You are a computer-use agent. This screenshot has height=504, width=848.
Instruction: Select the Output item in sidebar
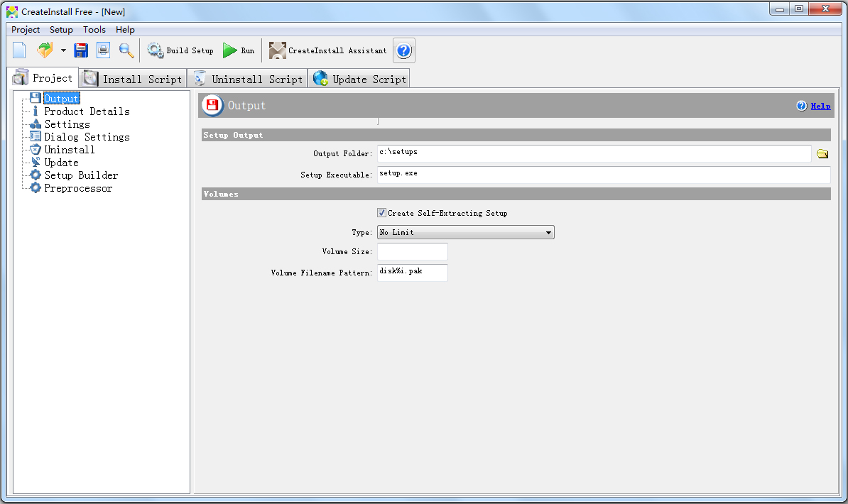(x=60, y=98)
